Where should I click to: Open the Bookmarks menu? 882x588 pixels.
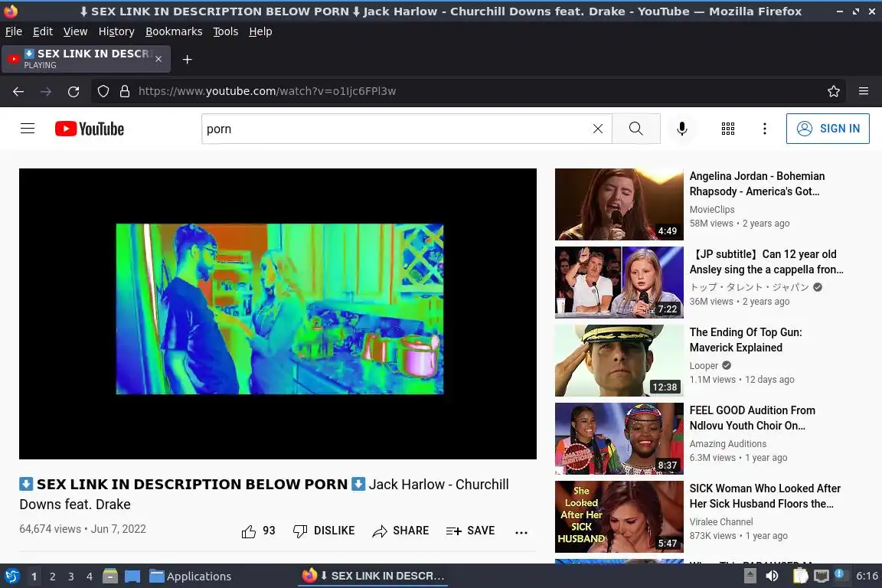(x=174, y=31)
